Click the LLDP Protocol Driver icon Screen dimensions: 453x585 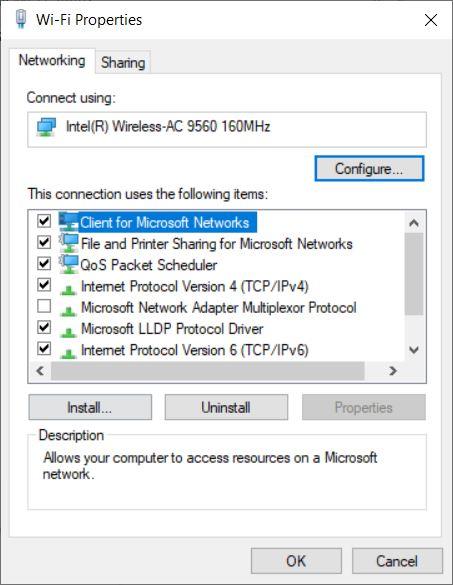click(68, 332)
